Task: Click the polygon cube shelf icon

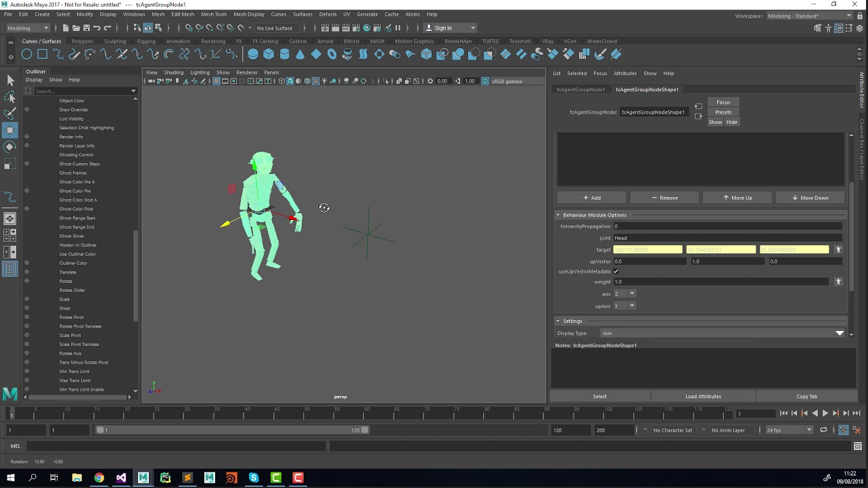Action: click(269, 54)
